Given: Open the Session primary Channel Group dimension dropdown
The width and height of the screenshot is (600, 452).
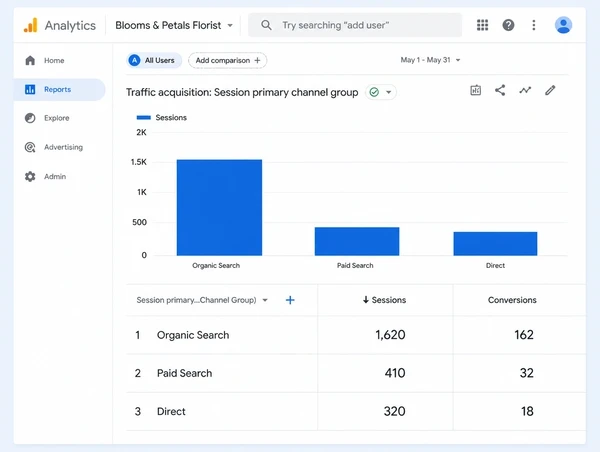Looking at the screenshot, I should click(x=202, y=300).
